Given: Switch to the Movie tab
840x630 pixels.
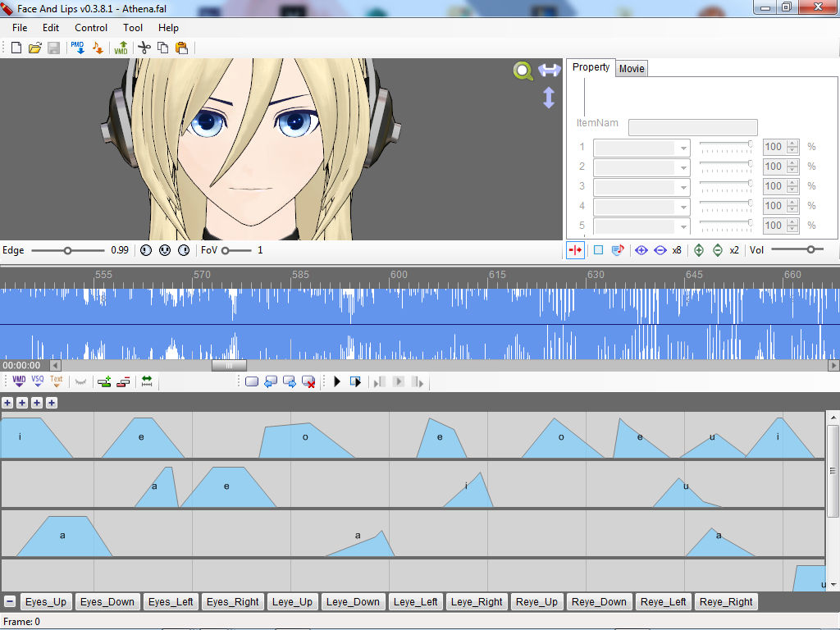Looking at the screenshot, I should (x=631, y=69).
